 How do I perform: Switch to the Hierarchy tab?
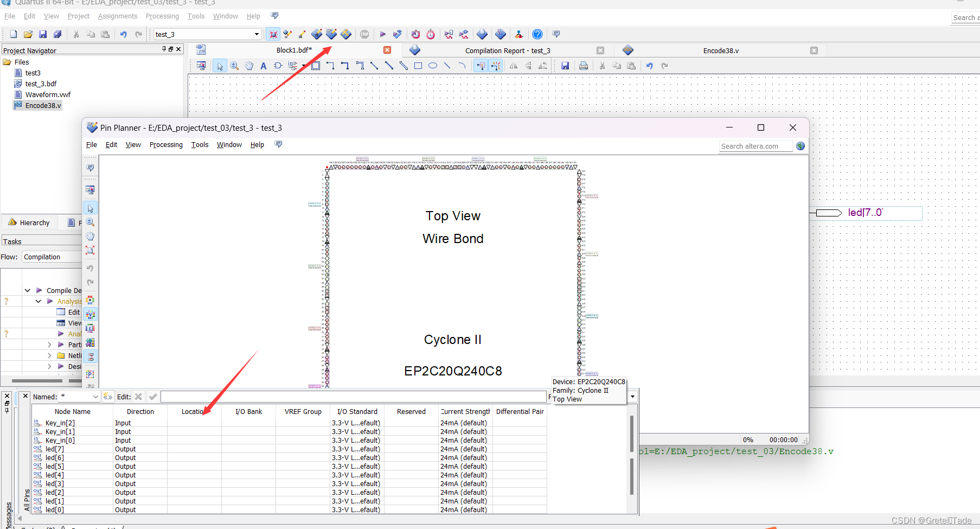[x=29, y=222]
